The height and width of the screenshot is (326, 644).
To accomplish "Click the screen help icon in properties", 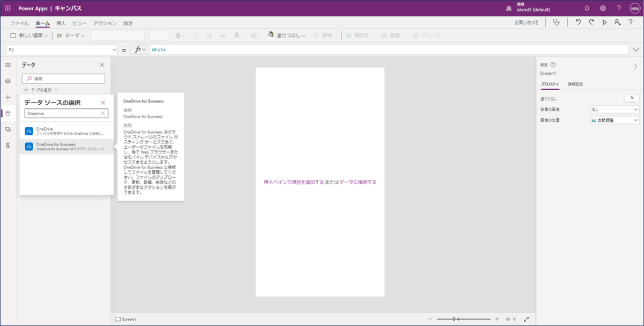I will coord(553,64).
